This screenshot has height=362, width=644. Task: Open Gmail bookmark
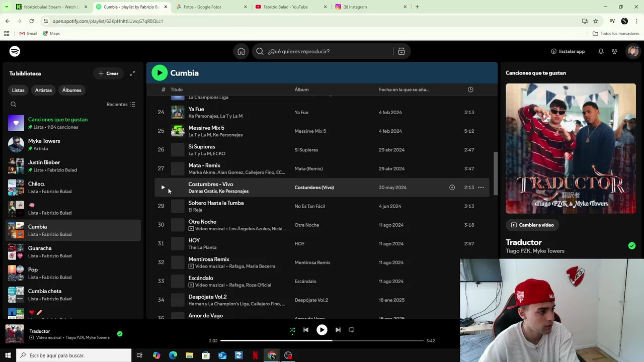pos(28,34)
